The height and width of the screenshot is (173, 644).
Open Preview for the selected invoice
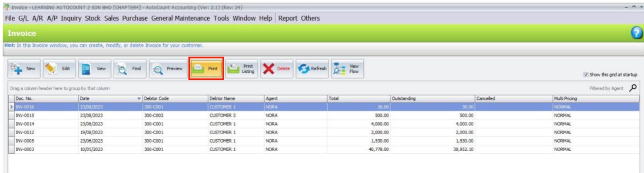tap(168, 69)
